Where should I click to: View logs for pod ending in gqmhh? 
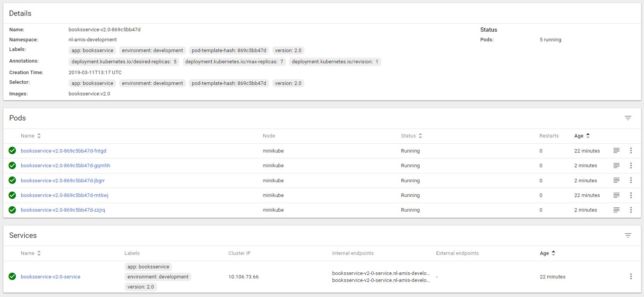616,166
